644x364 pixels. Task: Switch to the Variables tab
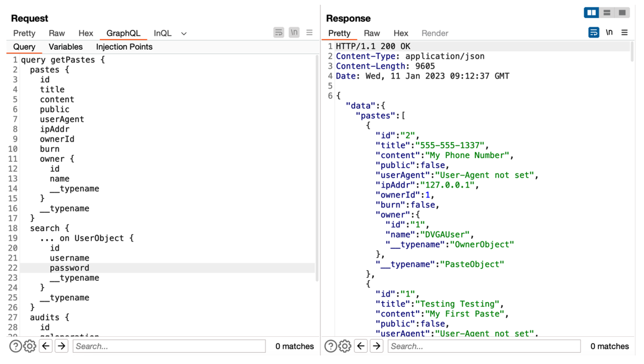click(66, 47)
